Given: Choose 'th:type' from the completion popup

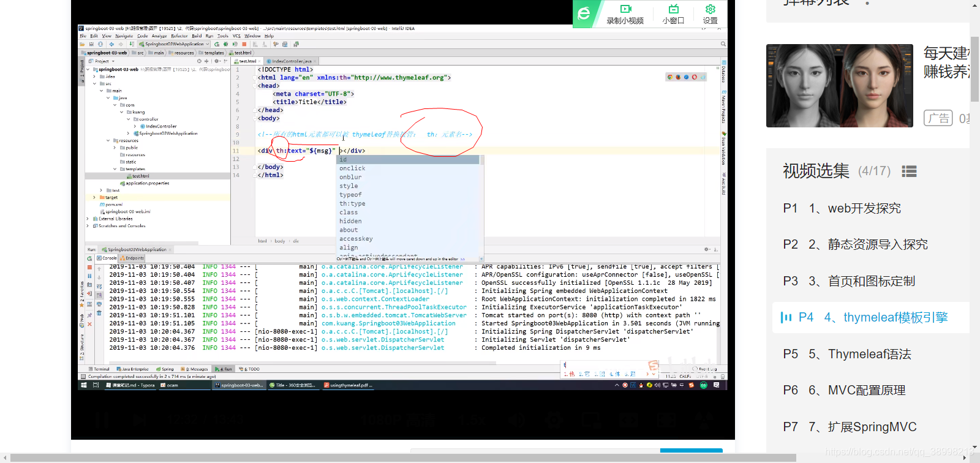Looking at the screenshot, I should (352, 204).
